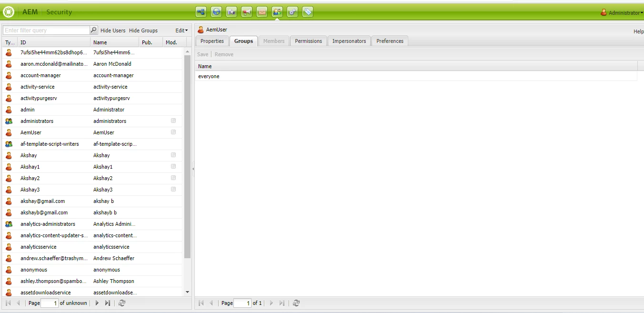This screenshot has width=644, height=313.
Task: Switch to the Groups tab
Action: 243,41
